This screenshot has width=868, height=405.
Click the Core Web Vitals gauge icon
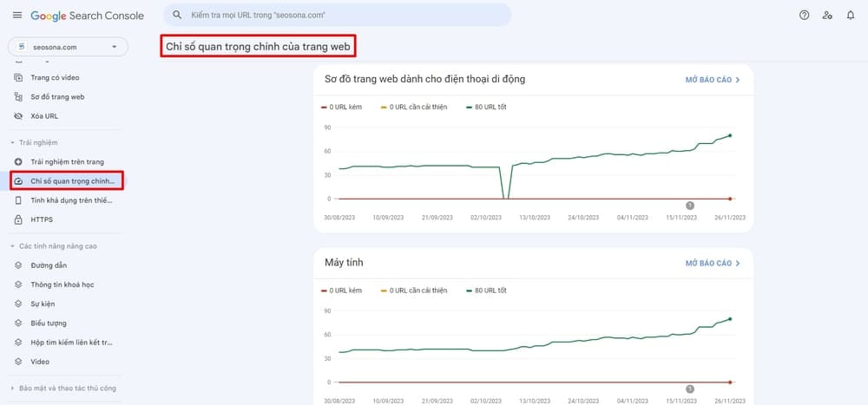pos(18,181)
